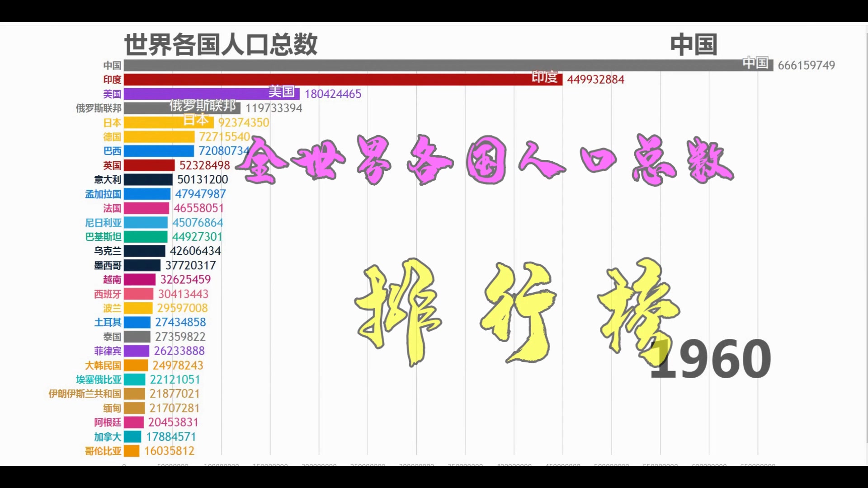Click the 缅甸 axis label

pos(112,408)
